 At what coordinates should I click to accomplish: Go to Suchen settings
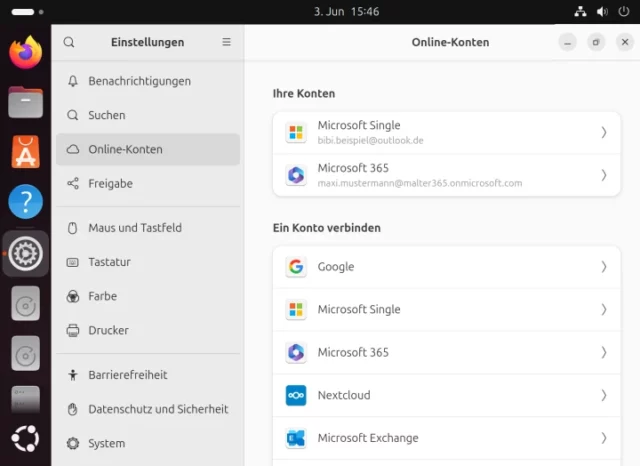click(148, 115)
